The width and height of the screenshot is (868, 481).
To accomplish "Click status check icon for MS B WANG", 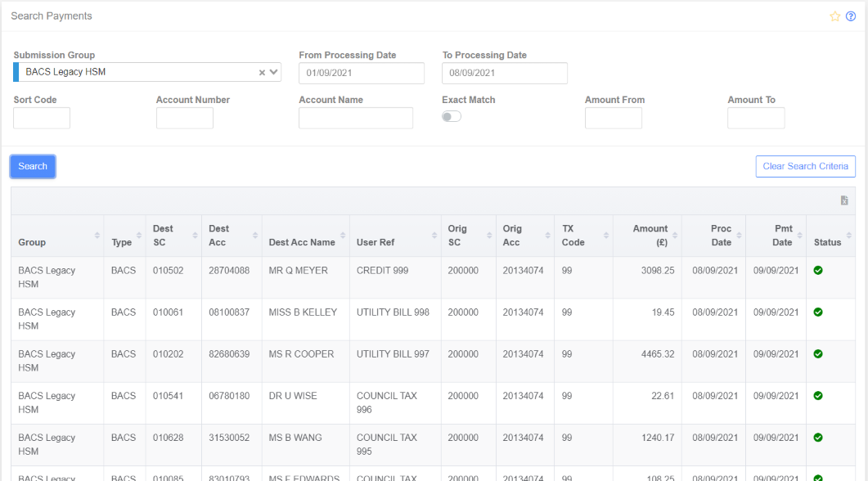I will tap(818, 438).
